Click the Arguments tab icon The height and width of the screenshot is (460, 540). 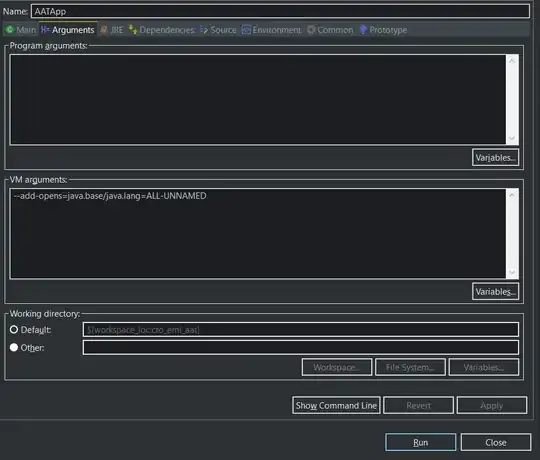[x=45, y=30]
